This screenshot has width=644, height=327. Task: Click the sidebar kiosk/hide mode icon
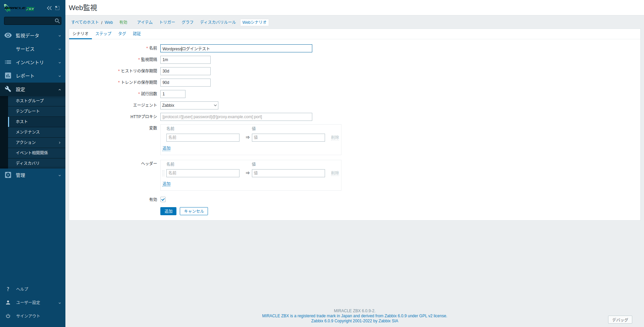[57, 8]
